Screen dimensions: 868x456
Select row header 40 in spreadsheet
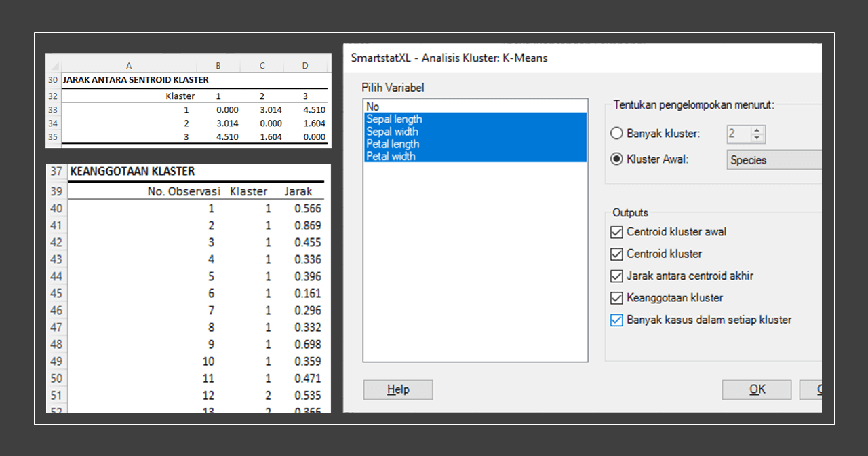[56, 208]
